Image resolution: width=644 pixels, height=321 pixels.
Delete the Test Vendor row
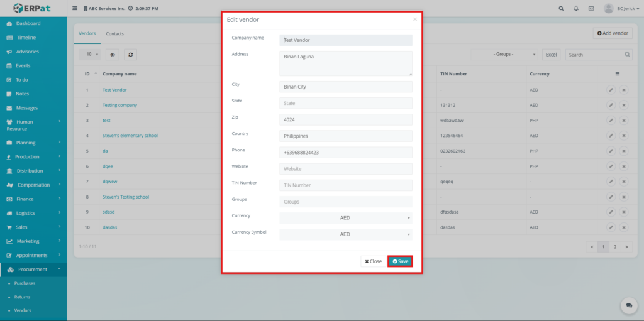623,90
